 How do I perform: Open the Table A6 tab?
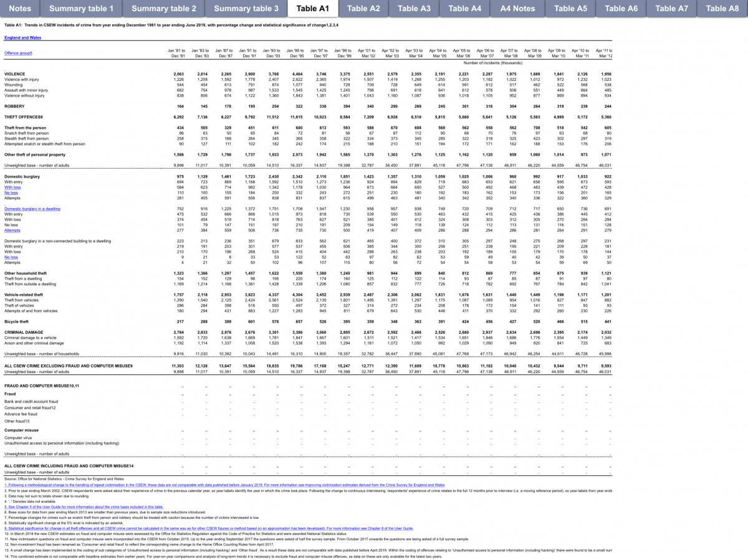[x=621, y=9]
